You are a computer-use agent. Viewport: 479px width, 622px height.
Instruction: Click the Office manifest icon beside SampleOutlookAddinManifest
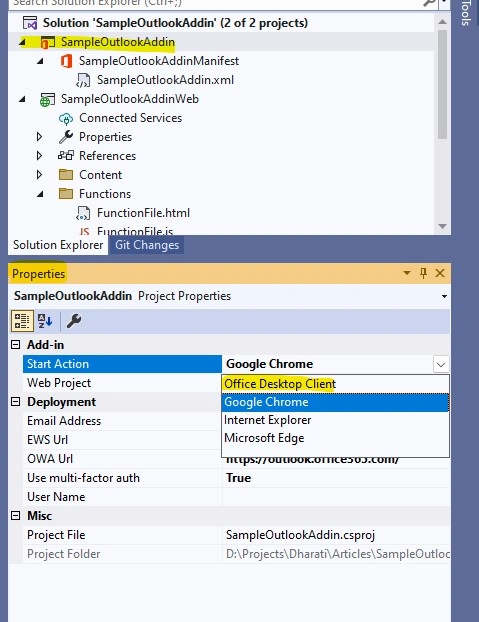(x=66, y=61)
